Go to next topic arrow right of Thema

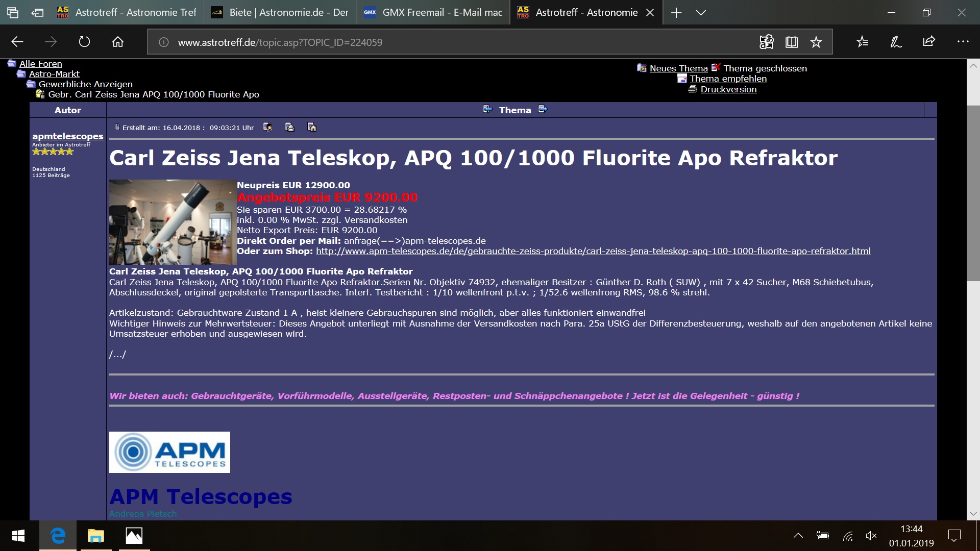[x=543, y=109]
